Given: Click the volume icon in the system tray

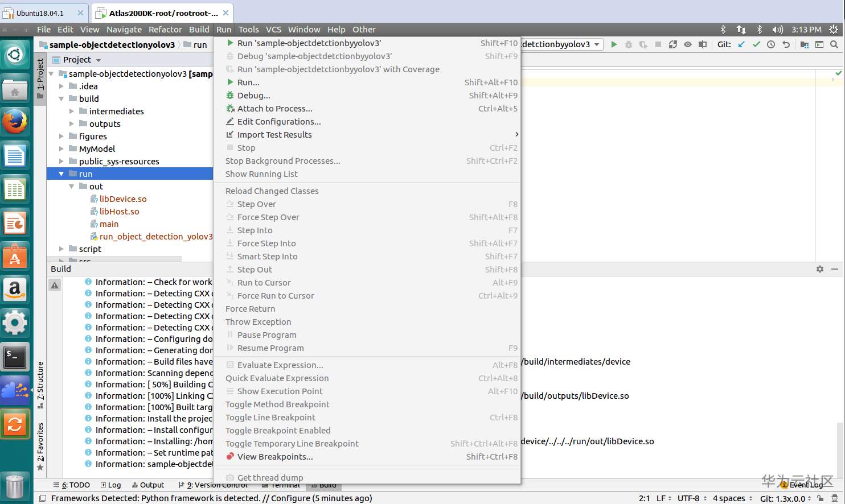Looking at the screenshot, I should click(x=777, y=30).
